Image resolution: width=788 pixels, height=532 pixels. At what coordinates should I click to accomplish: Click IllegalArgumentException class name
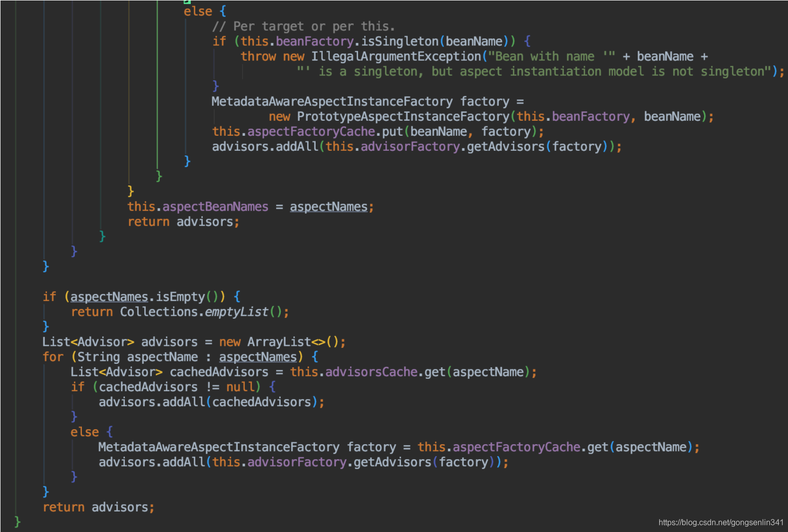[396, 56]
